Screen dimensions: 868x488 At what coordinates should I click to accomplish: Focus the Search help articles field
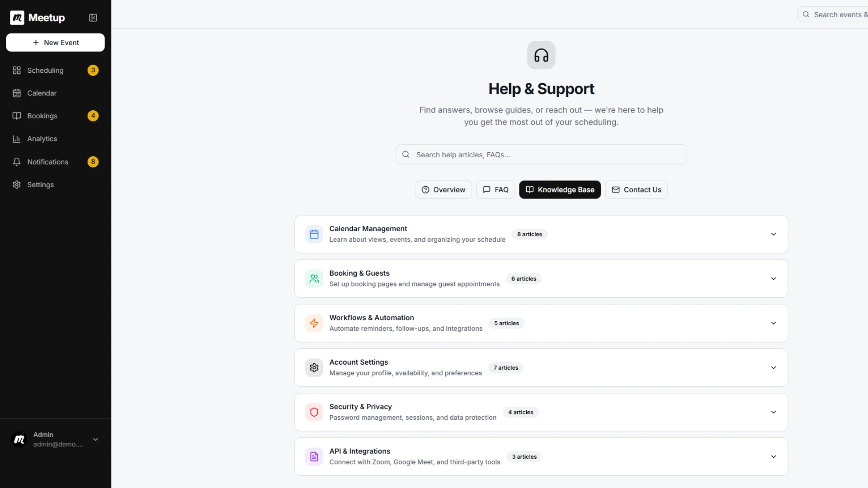tap(541, 155)
